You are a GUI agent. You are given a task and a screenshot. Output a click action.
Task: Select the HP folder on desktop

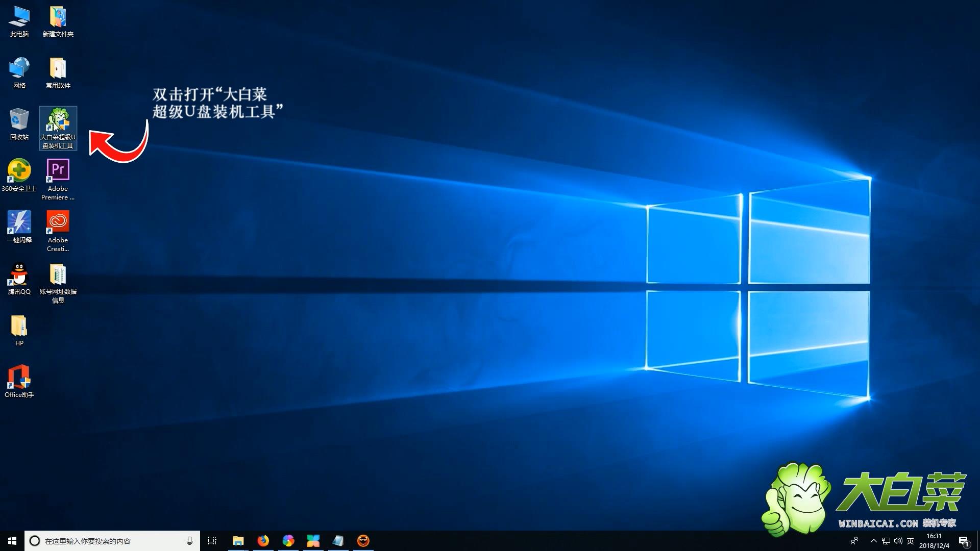19,327
